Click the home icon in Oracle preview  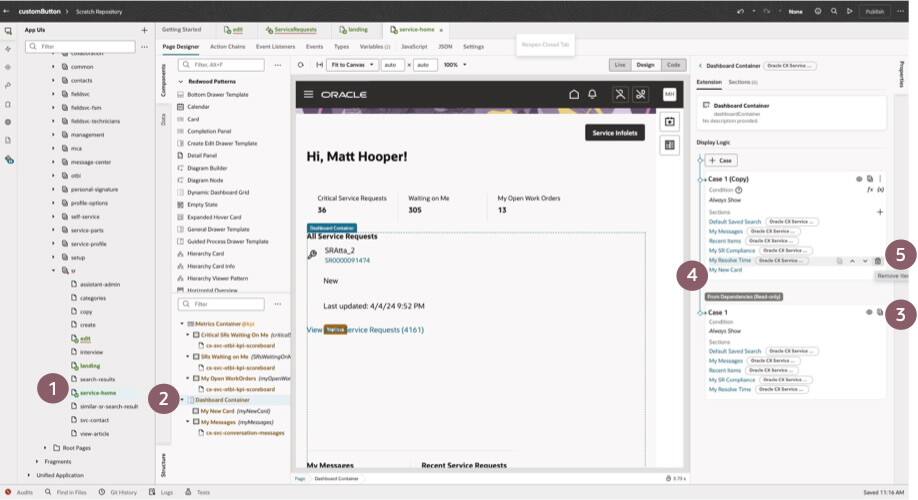[x=574, y=94]
